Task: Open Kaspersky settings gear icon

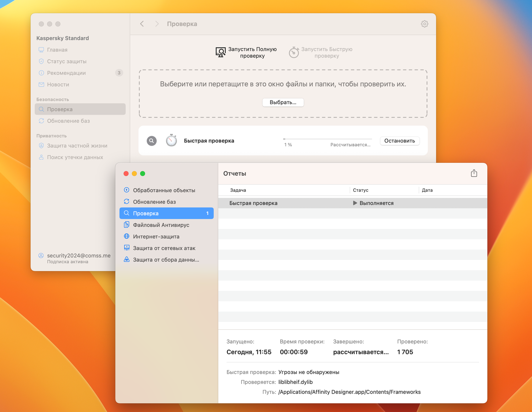Action: (x=425, y=24)
